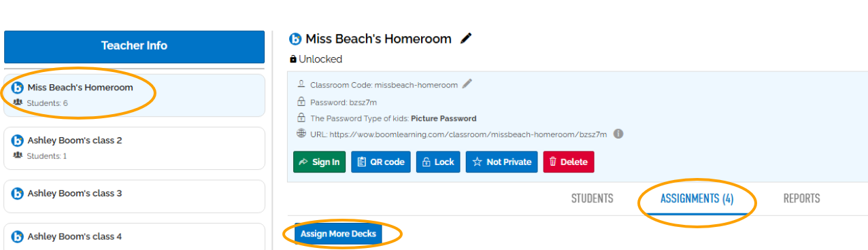Toggle classroom Lock button
Viewport: 868px width, 250px height.
(438, 162)
